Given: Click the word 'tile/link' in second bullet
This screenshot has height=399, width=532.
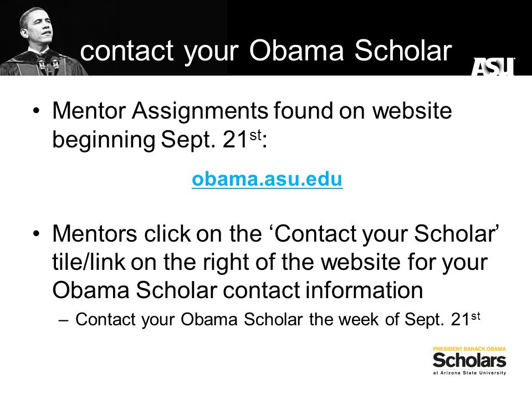Looking at the screenshot, I should (x=89, y=262).
